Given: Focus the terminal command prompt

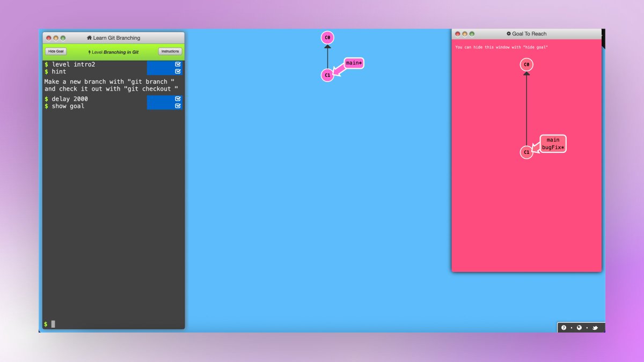Looking at the screenshot, I should [x=114, y=324].
